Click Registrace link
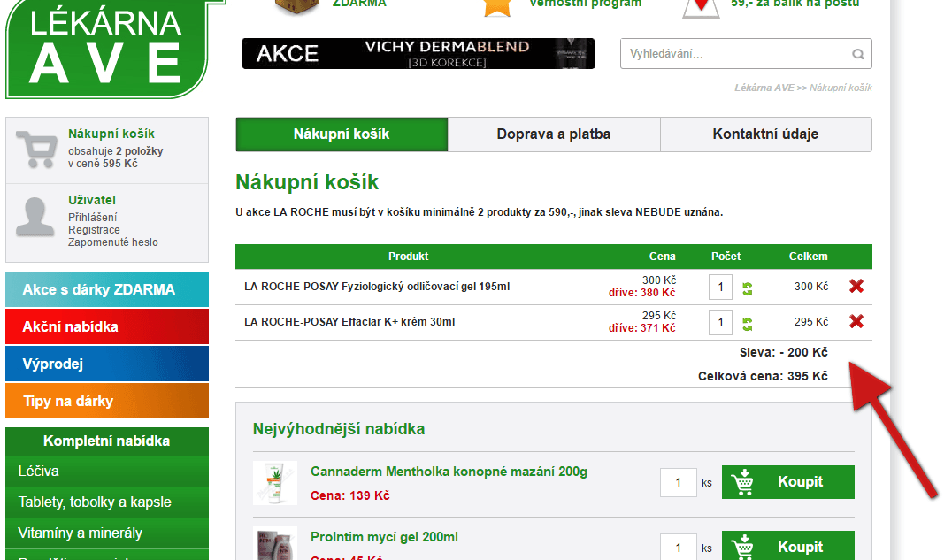This screenshot has width=952, height=560. click(94, 230)
